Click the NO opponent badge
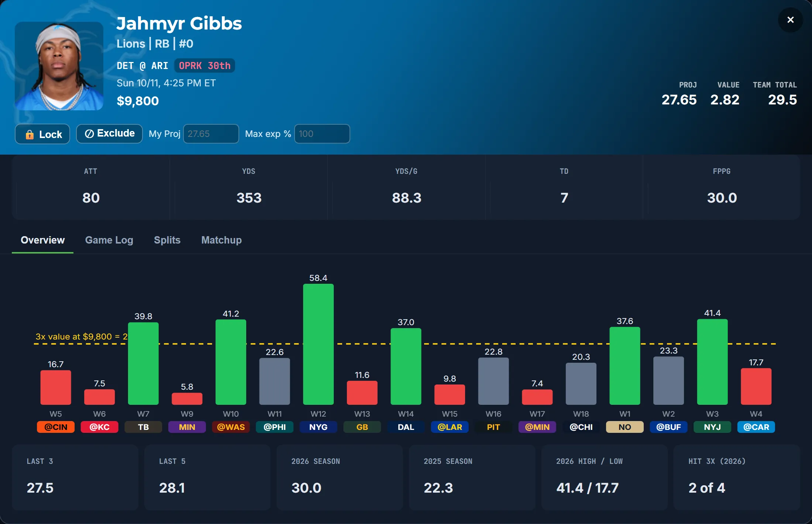The height and width of the screenshot is (524, 812). pyautogui.click(x=625, y=427)
